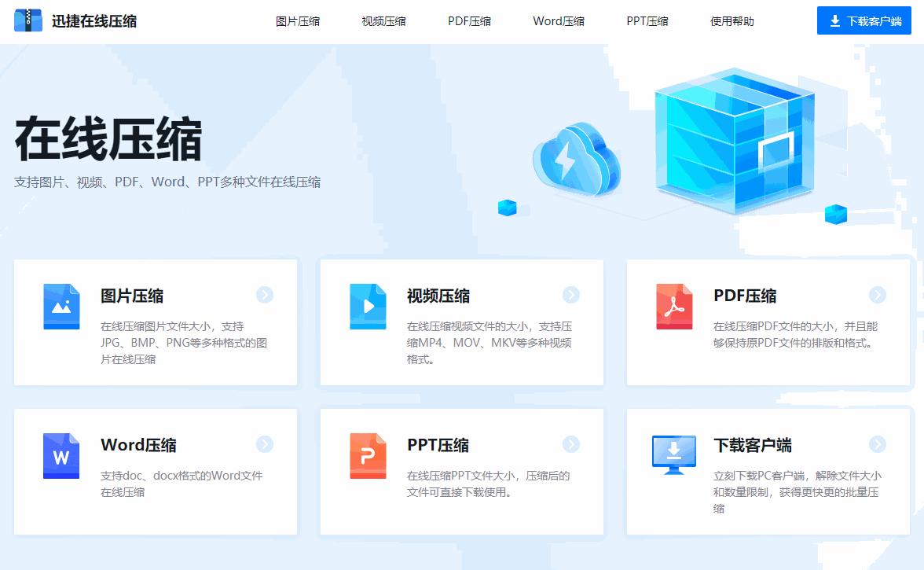The height and width of the screenshot is (570, 924).
Task: Open the PDF压缩 red PDF icon
Action: [x=674, y=306]
